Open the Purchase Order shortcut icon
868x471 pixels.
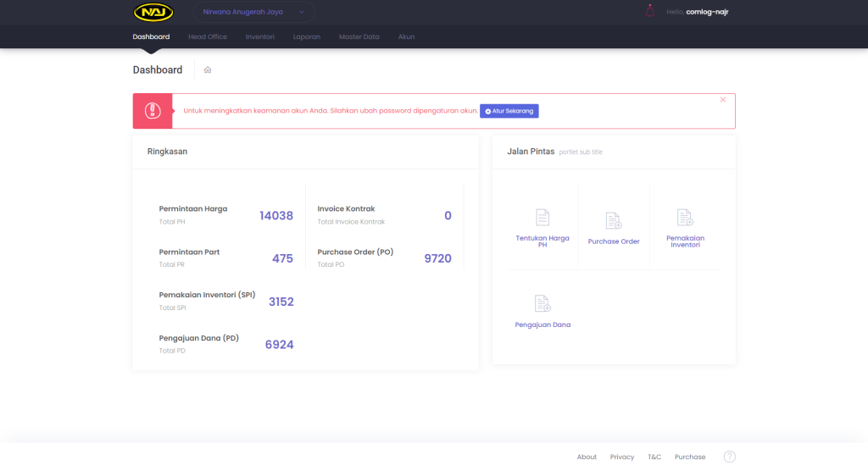point(614,221)
